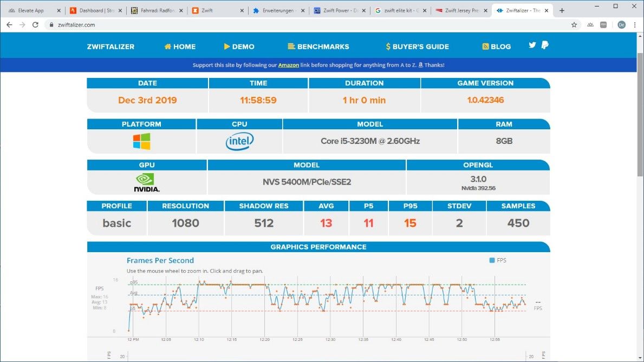
Task: Click the ZWIFTALIZER site logo text
Action: 110,47
